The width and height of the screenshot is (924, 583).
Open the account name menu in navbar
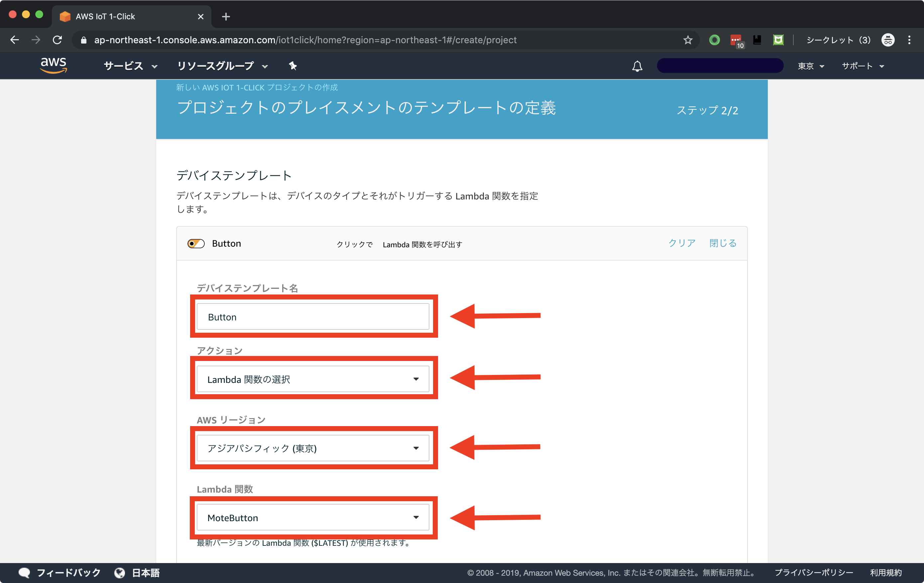720,65
